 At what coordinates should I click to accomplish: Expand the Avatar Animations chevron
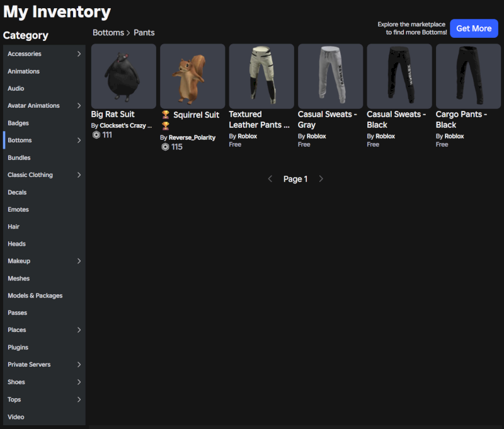(x=79, y=105)
